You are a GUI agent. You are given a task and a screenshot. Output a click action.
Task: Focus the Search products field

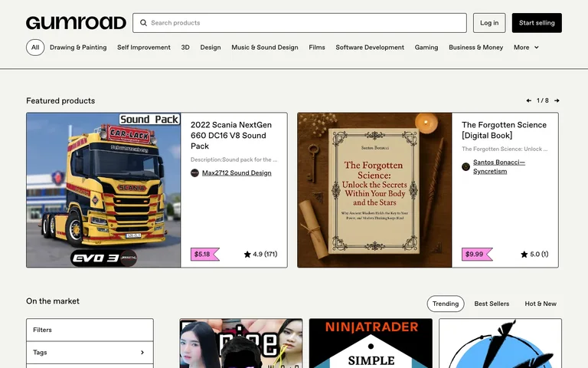coord(299,23)
